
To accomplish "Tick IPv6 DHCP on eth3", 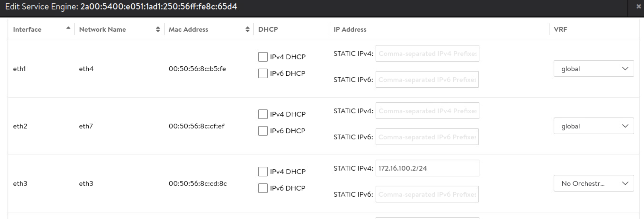I will pos(263,188).
